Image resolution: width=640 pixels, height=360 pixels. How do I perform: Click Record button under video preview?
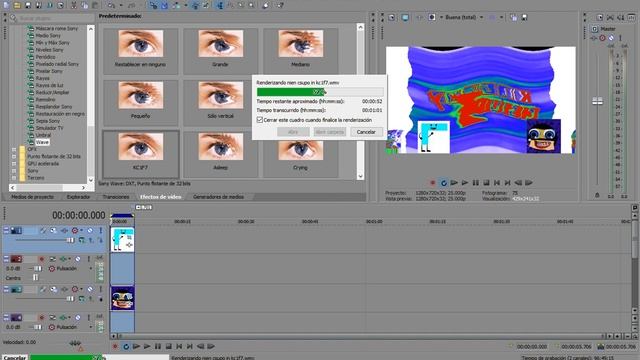click(433, 183)
